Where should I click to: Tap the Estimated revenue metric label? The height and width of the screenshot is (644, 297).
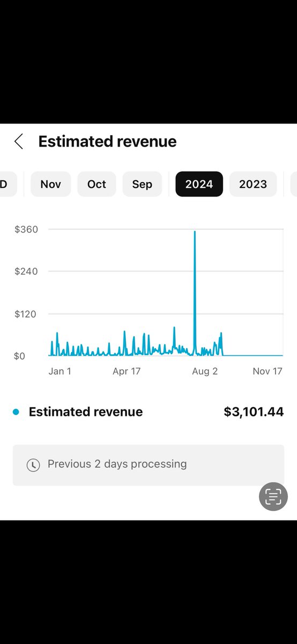[86, 412]
